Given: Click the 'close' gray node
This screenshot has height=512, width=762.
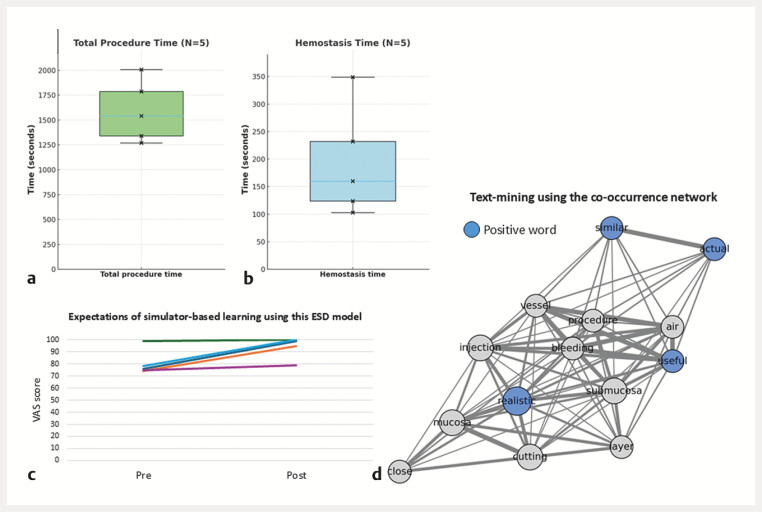Looking at the screenshot, I should tap(399, 471).
